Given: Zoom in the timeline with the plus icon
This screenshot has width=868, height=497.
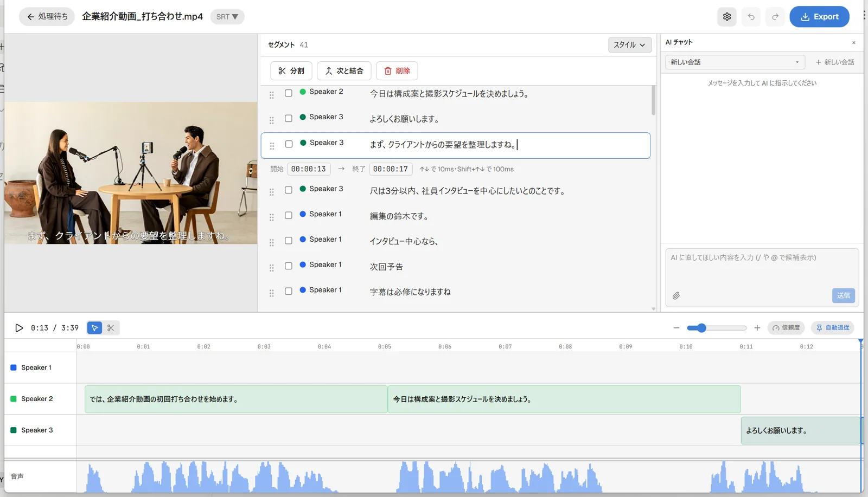Looking at the screenshot, I should click(757, 328).
